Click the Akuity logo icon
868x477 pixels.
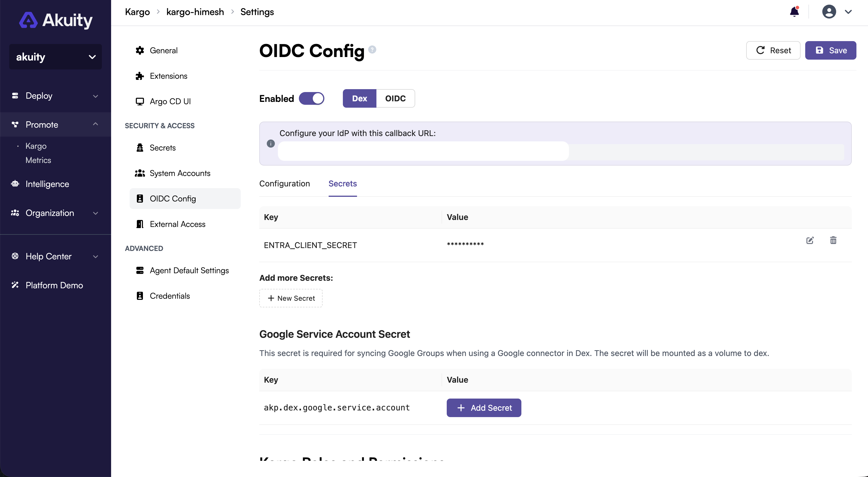tap(28, 20)
